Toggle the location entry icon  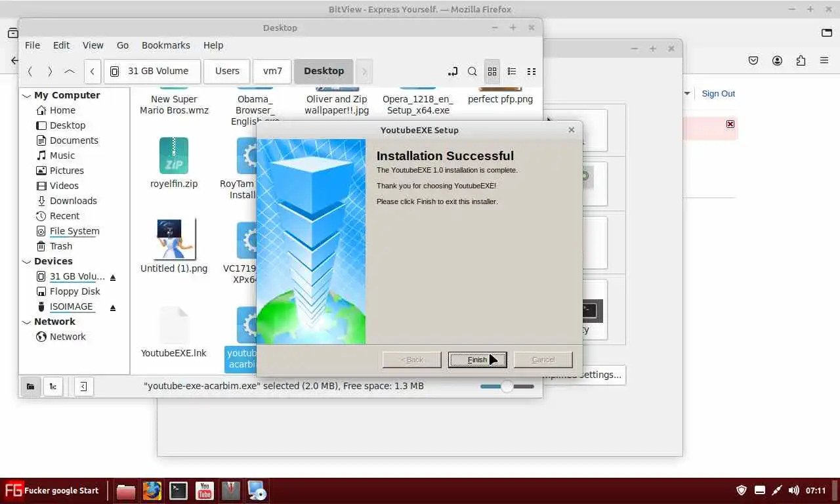(453, 72)
